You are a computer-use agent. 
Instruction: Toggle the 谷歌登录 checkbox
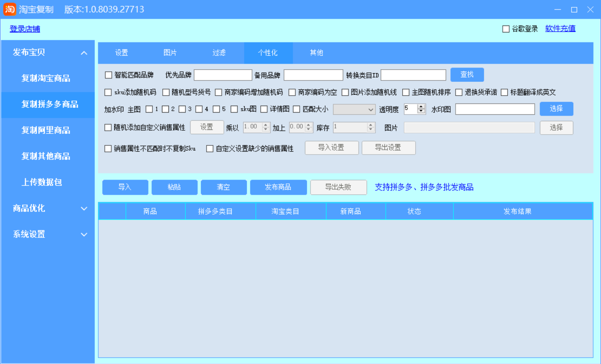506,29
